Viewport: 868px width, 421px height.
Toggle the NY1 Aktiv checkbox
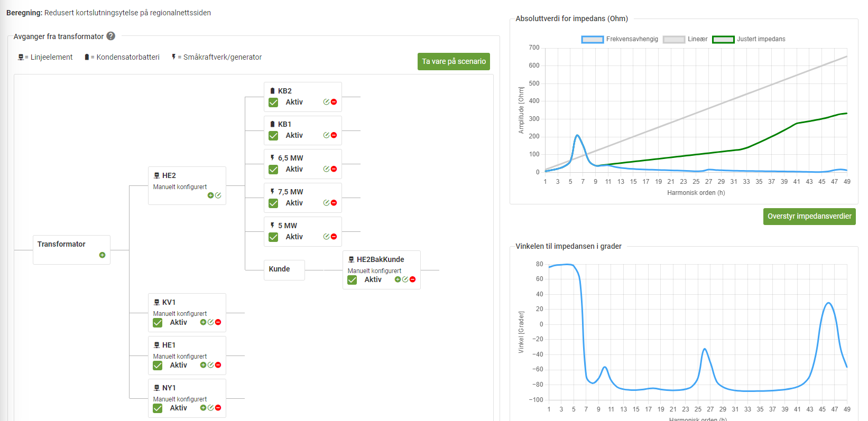coord(158,408)
